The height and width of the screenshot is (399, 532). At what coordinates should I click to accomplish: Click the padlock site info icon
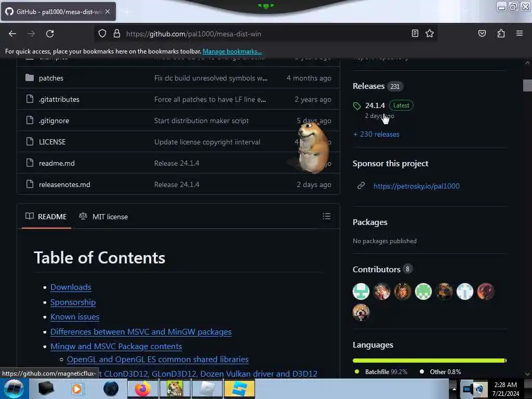tap(117, 34)
